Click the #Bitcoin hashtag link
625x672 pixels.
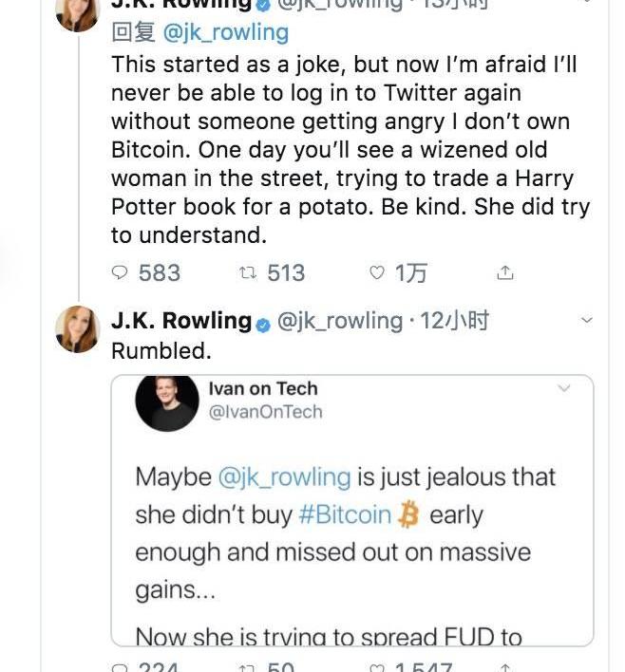tap(345, 514)
